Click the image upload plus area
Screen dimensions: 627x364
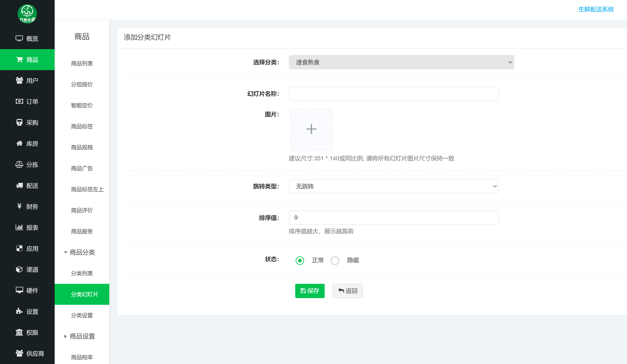(x=311, y=129)
